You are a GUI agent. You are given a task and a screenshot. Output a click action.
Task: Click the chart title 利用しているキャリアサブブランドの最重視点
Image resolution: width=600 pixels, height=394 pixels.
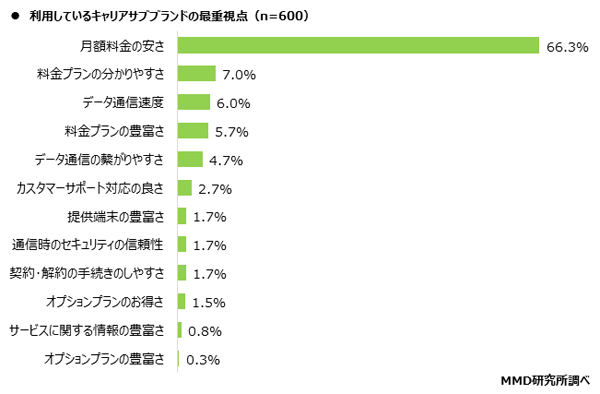(139, 16)
